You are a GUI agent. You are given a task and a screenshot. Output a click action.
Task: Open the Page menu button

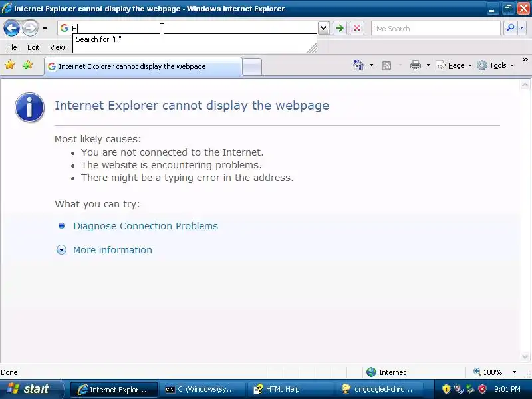click(x=454, y=65)
